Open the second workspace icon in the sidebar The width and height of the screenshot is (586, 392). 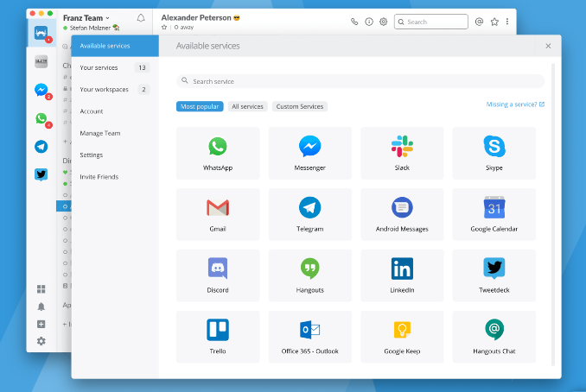point(41,61)
